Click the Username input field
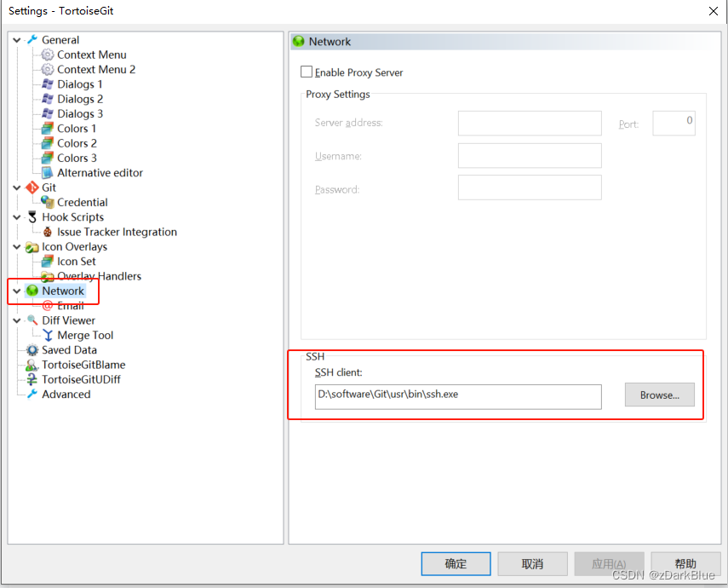Image resolution: width=728 pixels, height=588 pixels. tap(530, 155)
